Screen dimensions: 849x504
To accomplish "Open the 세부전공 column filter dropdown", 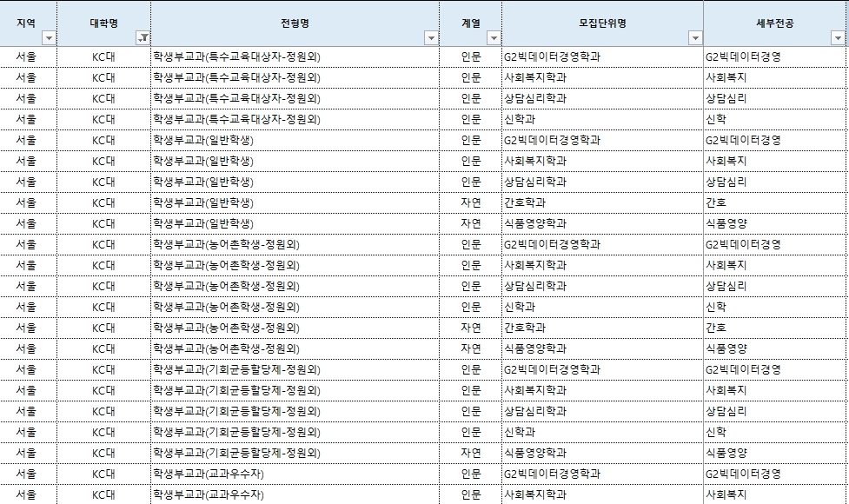I will tap(838, 38).
